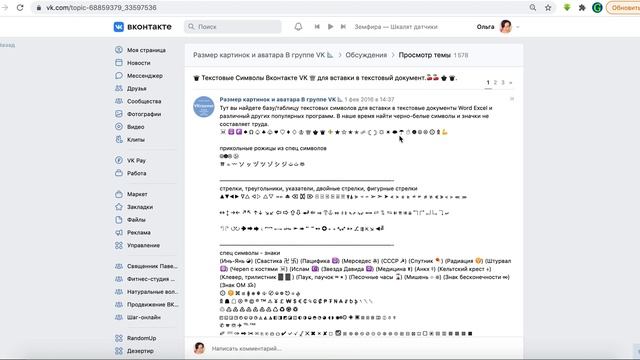This screenshot has width=640, height=360.
Task: Reload the page in browser
Action: click(x=20, y=8)
